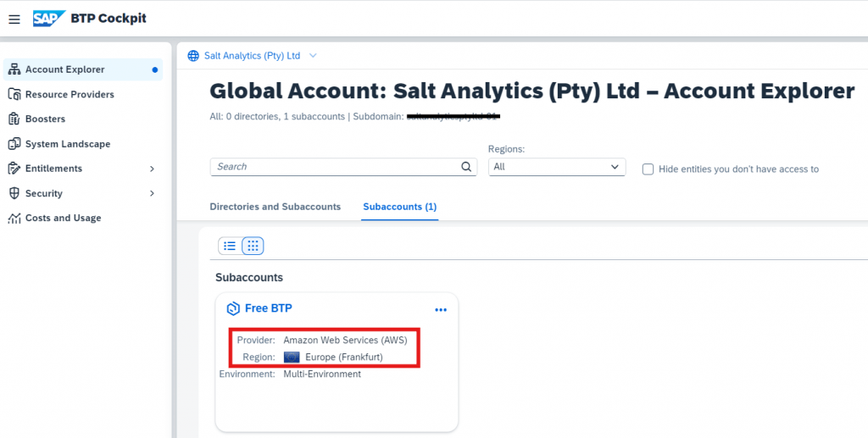The image size is (868, 438).
Task: Click the Multi-Environment text
Action: (322, 374)
